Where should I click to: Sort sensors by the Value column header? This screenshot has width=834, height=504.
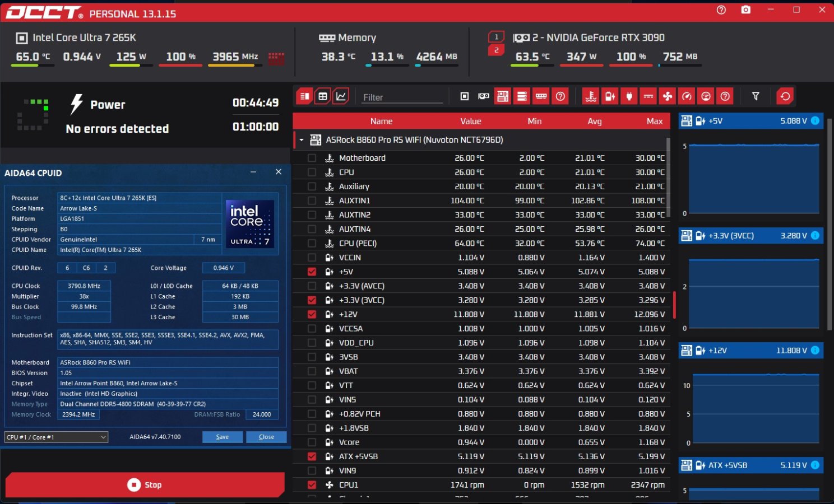point(471,121)
